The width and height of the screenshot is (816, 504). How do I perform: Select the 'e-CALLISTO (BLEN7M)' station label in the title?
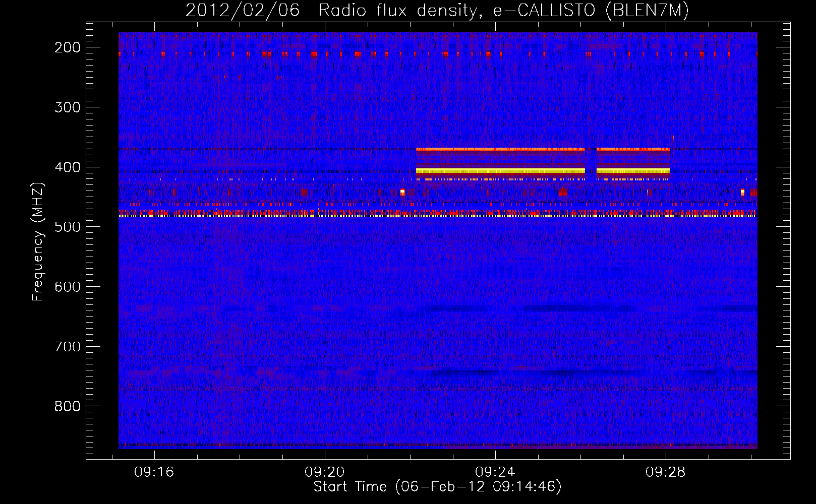pyautogui.click(x=591, y=10)
